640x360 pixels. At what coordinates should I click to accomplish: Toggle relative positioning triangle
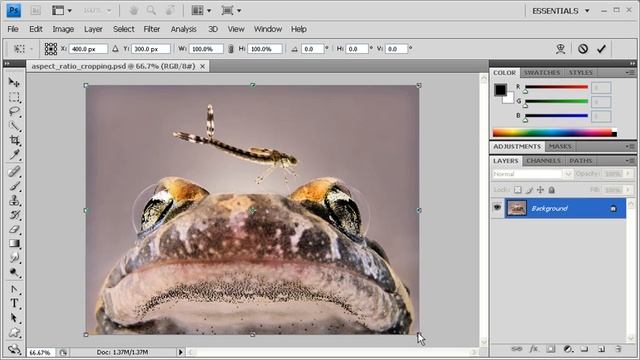point(115,49)
